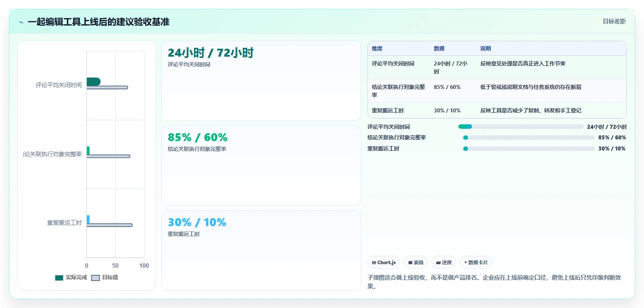The width and height of the screenshot is (644, 308).
Task: Click the chart axis label 重复搬运工时
Action: click(x=64, y=223)
